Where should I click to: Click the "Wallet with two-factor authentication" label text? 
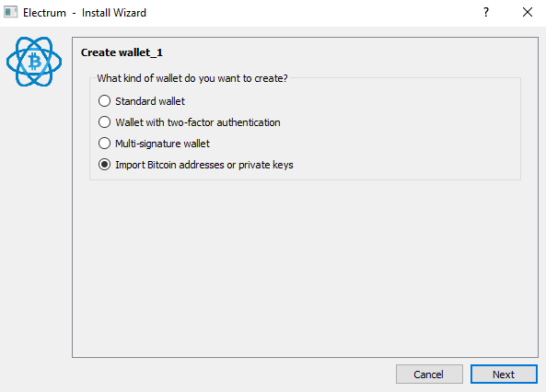[x=198, y=122]
